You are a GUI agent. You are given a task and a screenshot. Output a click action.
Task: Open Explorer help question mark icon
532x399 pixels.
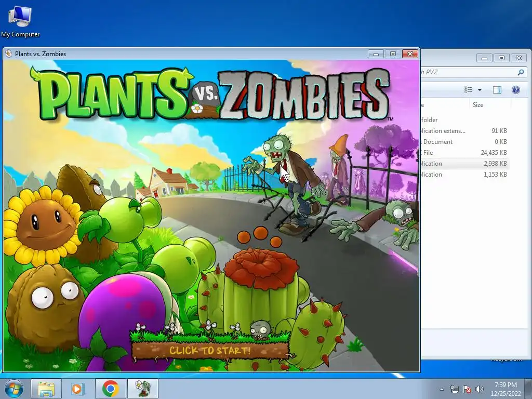tap(516, 89)
